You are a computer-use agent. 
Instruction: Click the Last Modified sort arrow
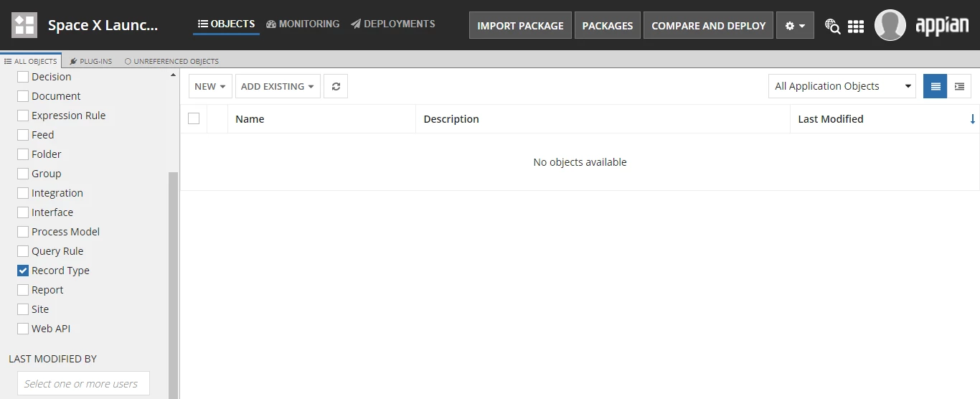click(x=973, y=119)
